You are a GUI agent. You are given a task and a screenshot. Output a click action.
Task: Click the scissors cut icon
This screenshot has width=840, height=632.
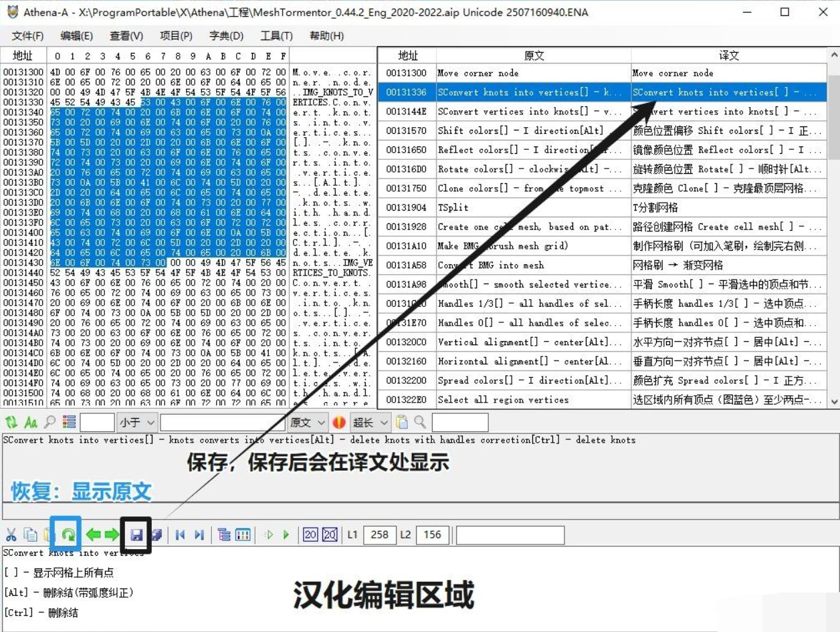[x=11, y=534]
